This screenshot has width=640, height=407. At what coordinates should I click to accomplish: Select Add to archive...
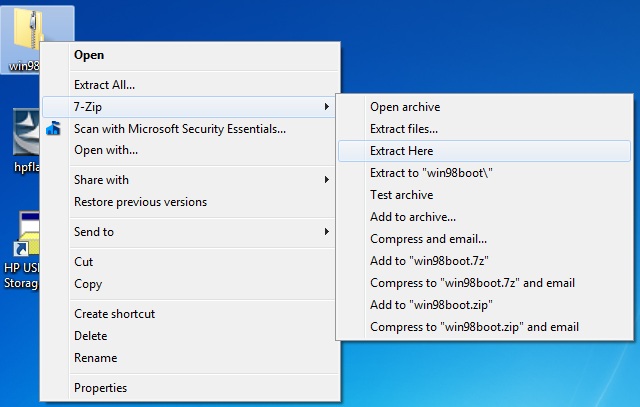point(484,217)
